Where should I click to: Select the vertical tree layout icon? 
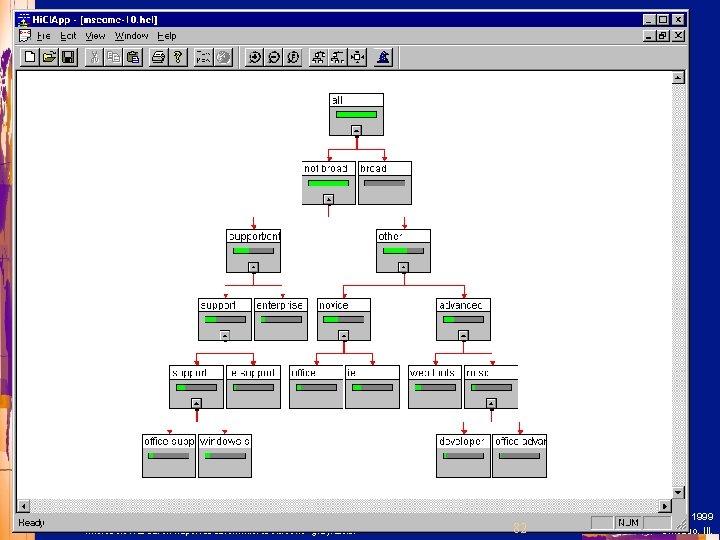[x=319, y=57]
